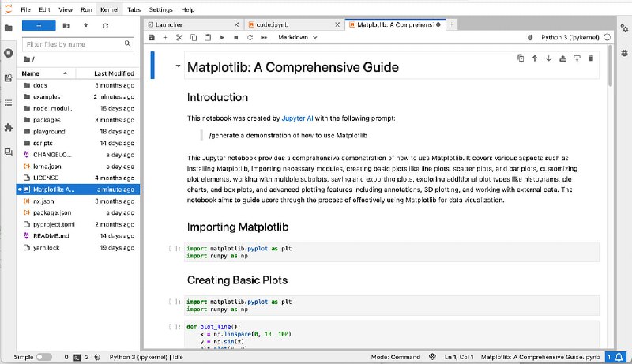The width and height of the screenshot is (632, 364).
Task: Open the cell type Markdown dropdown
Action: tap(298, 37)
